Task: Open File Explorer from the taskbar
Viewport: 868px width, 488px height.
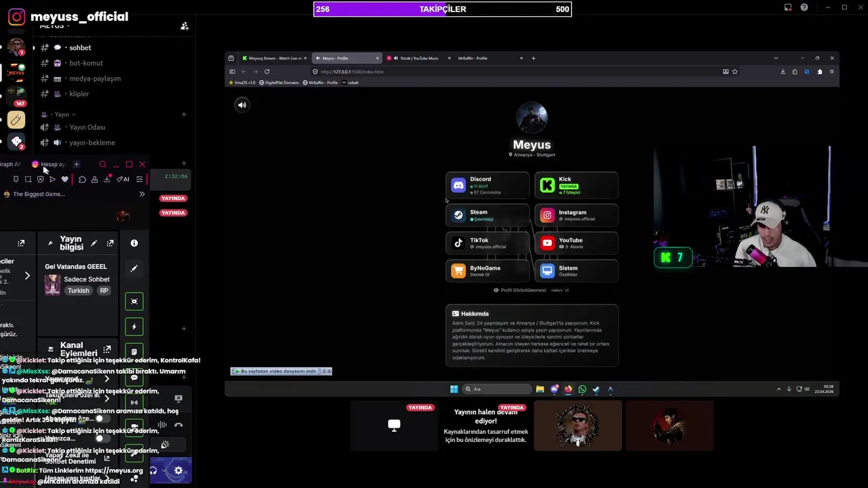Action: (540, 389)
